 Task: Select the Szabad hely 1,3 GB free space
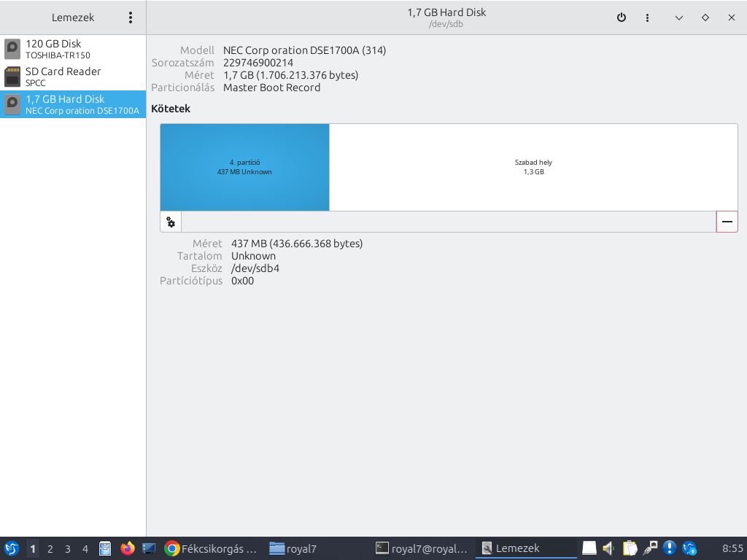click(533, 167)
